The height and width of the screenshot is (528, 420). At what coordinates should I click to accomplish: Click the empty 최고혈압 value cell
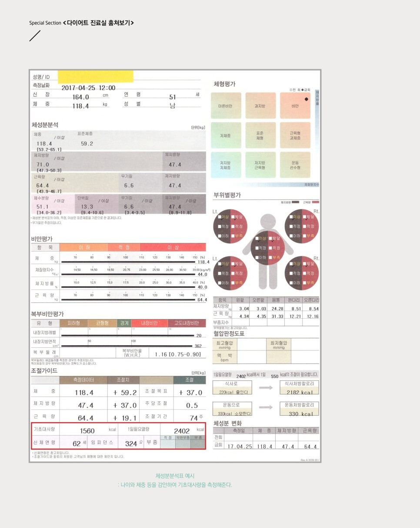point(251,345)
